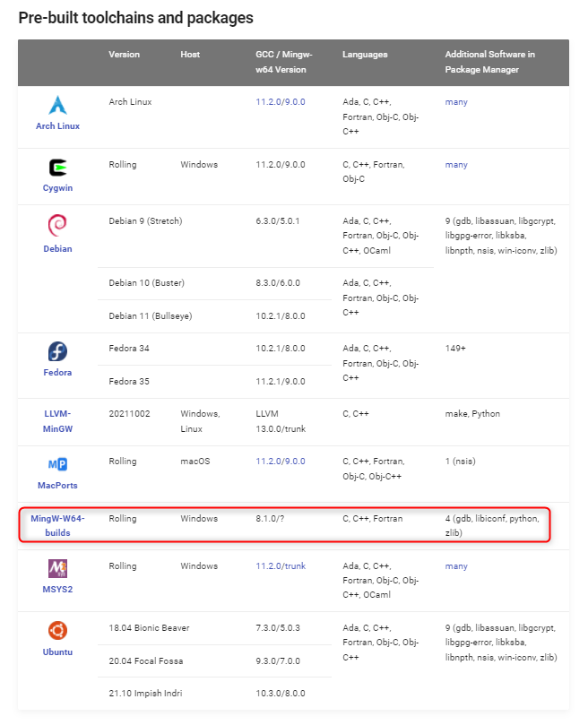Select '4 (gdb, libiconf, python, zlib)' cell
The height and width of the screenshot is (725, 588).
492,525
